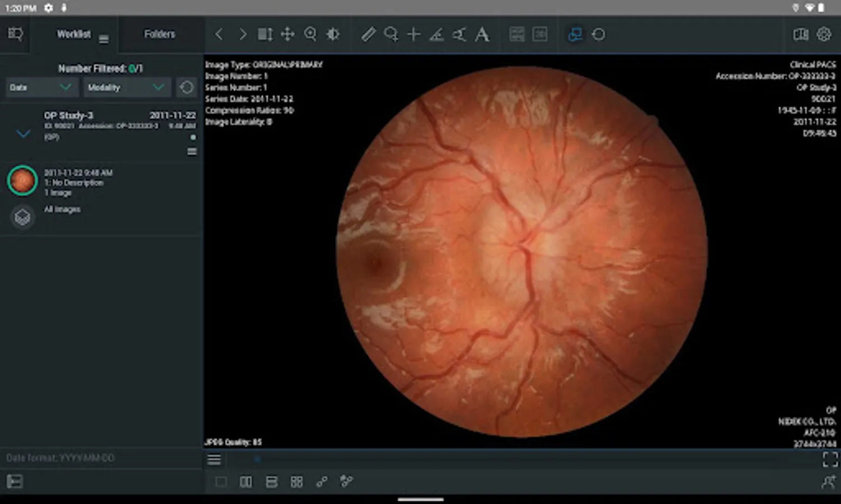The image size is (841, 504).
Task: Open the Modality filter dropdown
Action: 126,87
